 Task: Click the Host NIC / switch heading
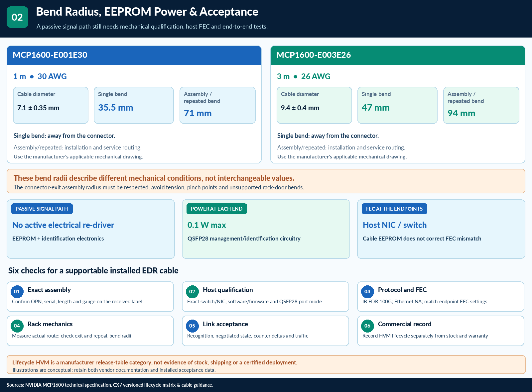click(x=395, y=225)
